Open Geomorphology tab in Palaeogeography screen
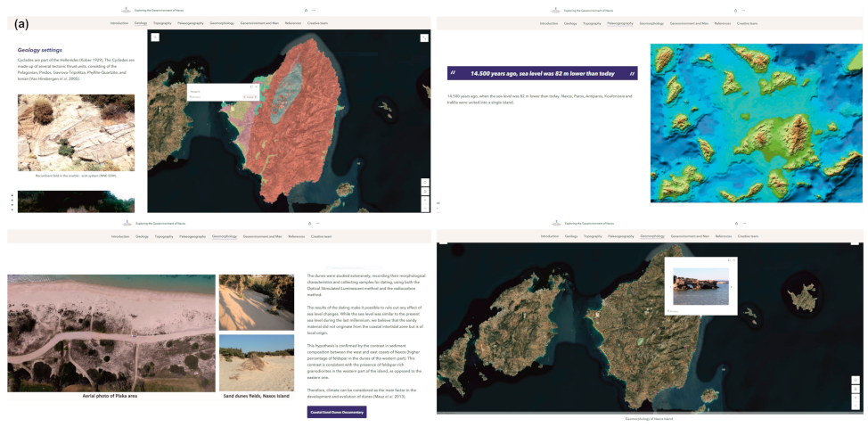Viewport: 868px width, 427px height. [x=652, y=23]
